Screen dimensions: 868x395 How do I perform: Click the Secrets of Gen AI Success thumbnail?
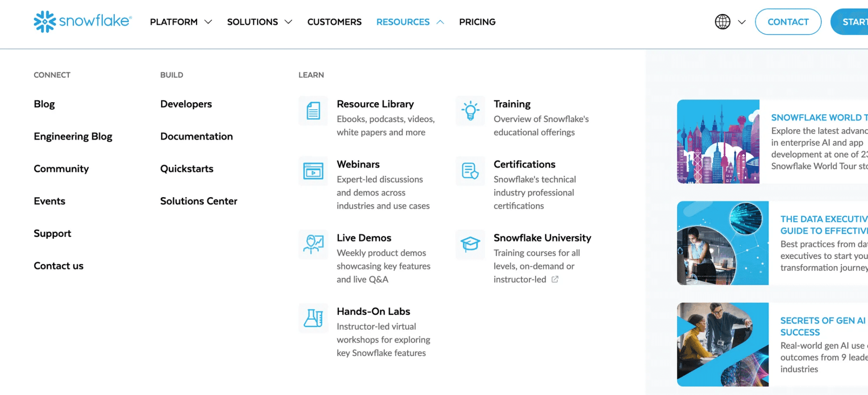(723, 344)
